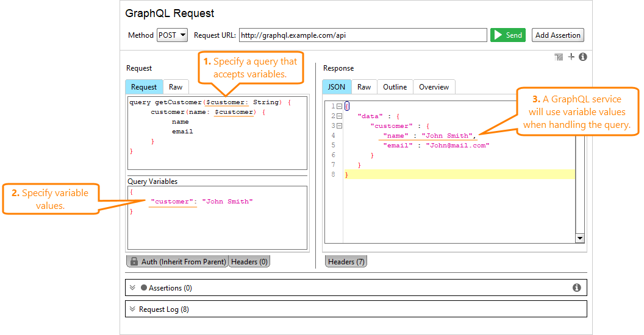644x335 pixels.
Task: Select the Request tab in the Request pane
Action: coord(144,87)
